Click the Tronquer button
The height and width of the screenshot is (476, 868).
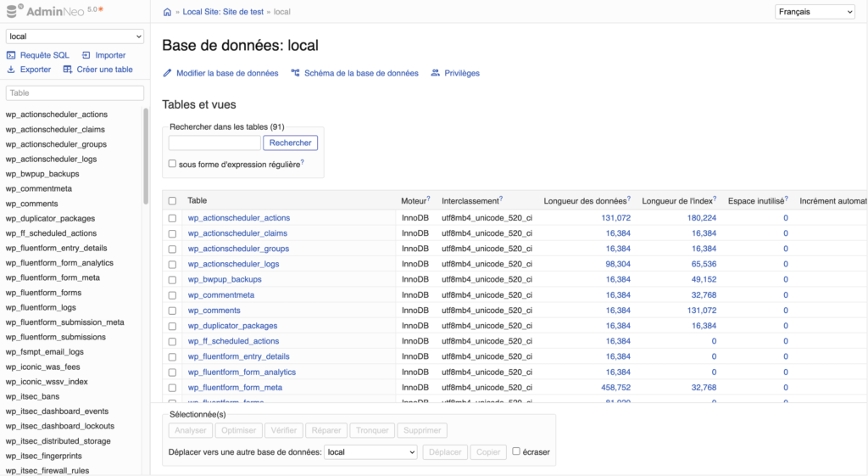(x=372, y=430)
